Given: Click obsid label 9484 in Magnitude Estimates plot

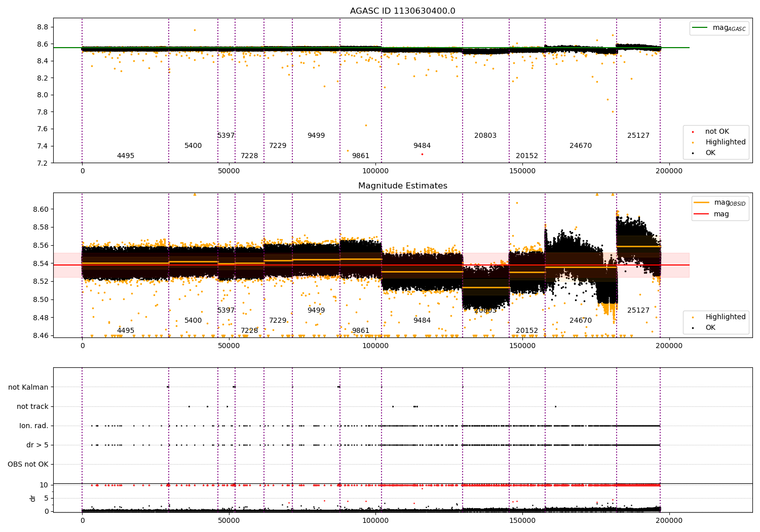Looking at the screenshot, I should tap(422, 321).
